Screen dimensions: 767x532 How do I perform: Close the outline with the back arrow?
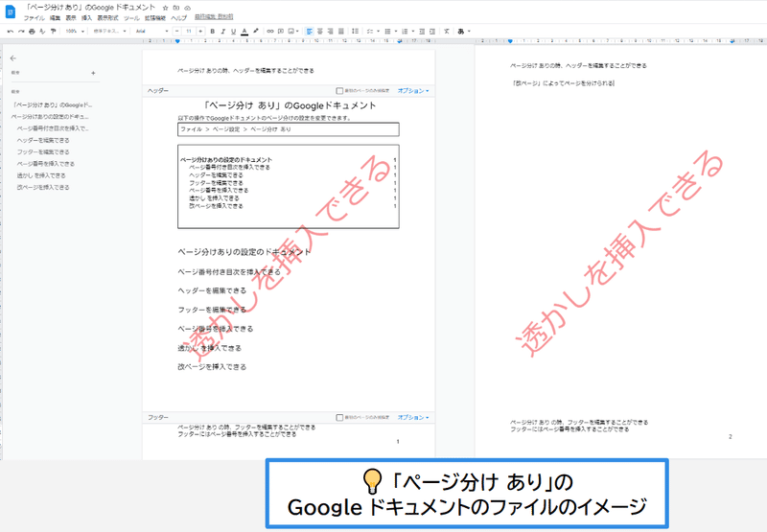coord(13,58)
